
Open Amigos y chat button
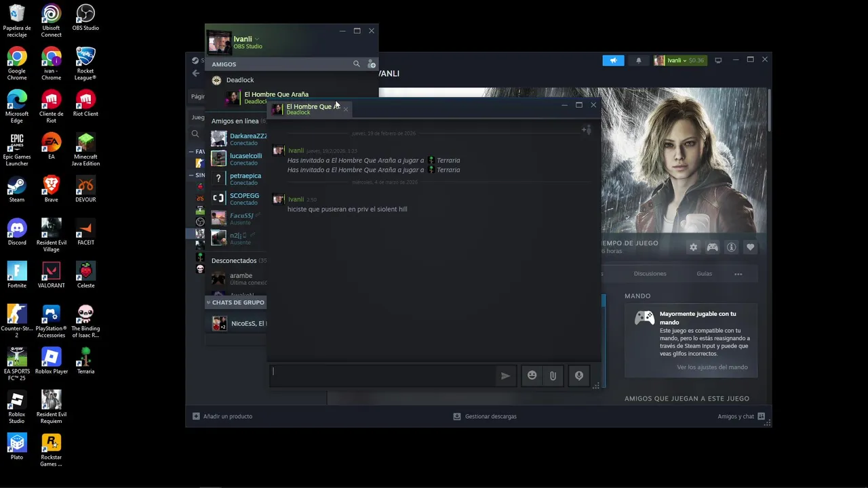741,416
